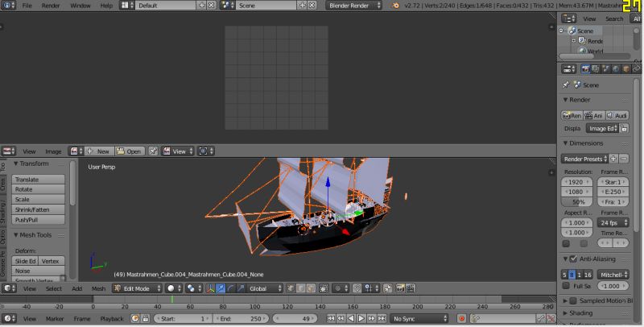The image size is (644, 327).
Task: Open the Render menu in top bar
Action: [x=51, y=6]
